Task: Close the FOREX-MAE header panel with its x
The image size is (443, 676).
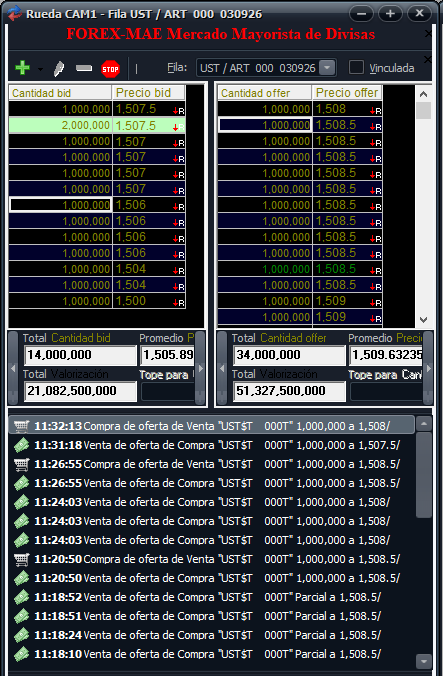Action: pos(427,34)
